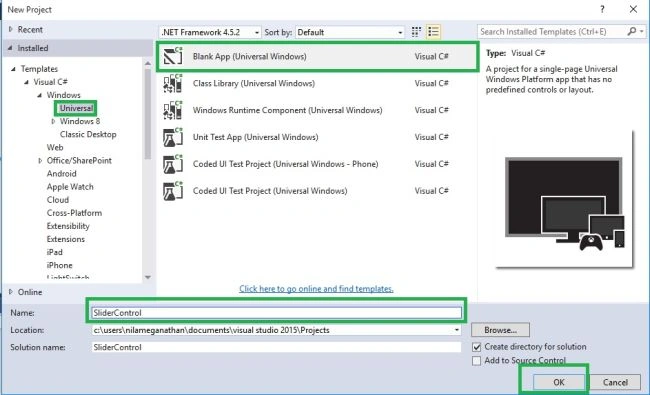Image resolution: width=650 pixels, height=395 pixels.
Task: Select the Universal tree item
Action: pyautogui.click(x=76, y=108)
